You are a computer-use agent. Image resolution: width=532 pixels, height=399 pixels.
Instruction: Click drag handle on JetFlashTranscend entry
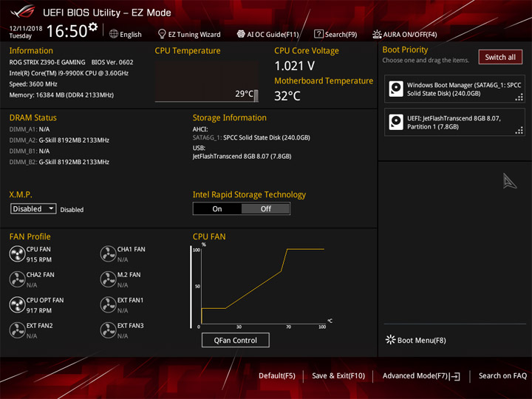519,131
